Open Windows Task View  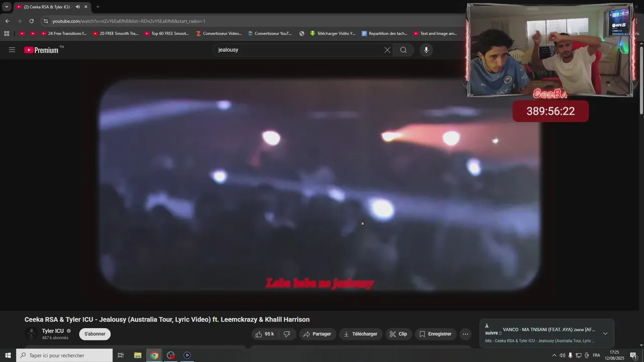(x=121, y=355)
